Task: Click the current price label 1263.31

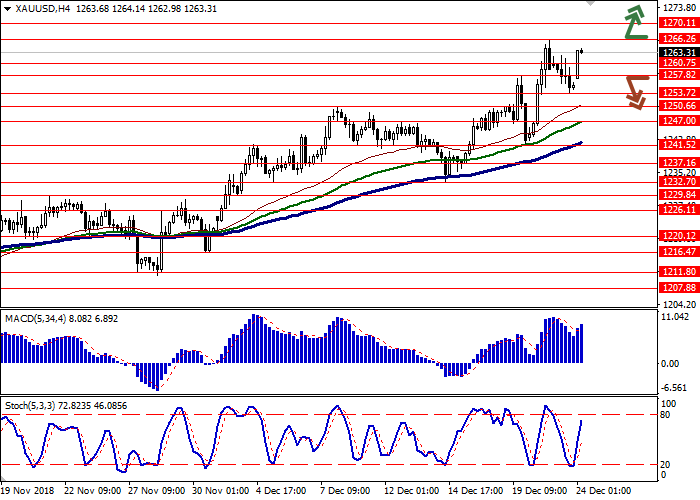Action: click(x=677, y=51)
